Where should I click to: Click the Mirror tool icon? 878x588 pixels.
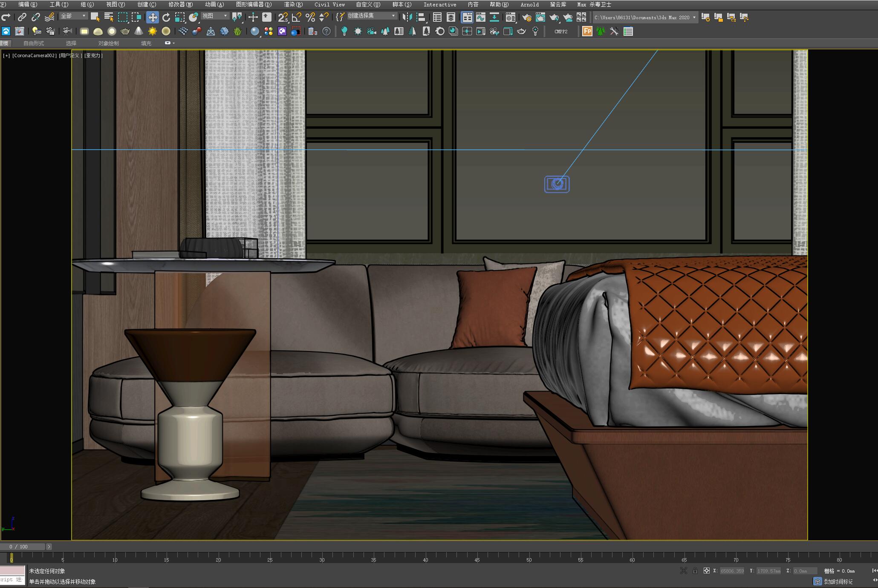(407, 17)
